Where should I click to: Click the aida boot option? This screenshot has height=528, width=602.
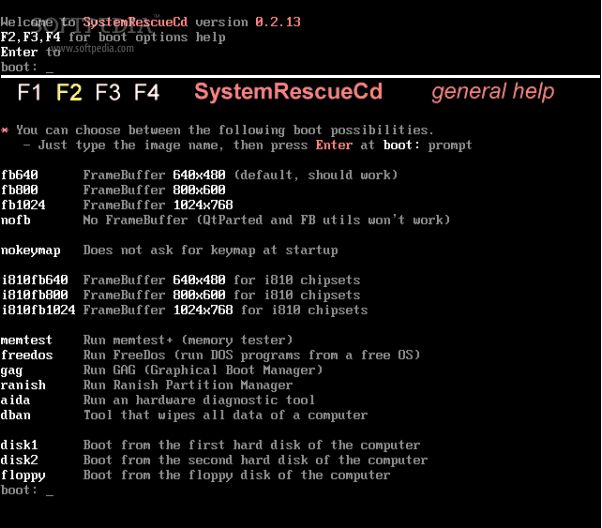pos(15,400)
